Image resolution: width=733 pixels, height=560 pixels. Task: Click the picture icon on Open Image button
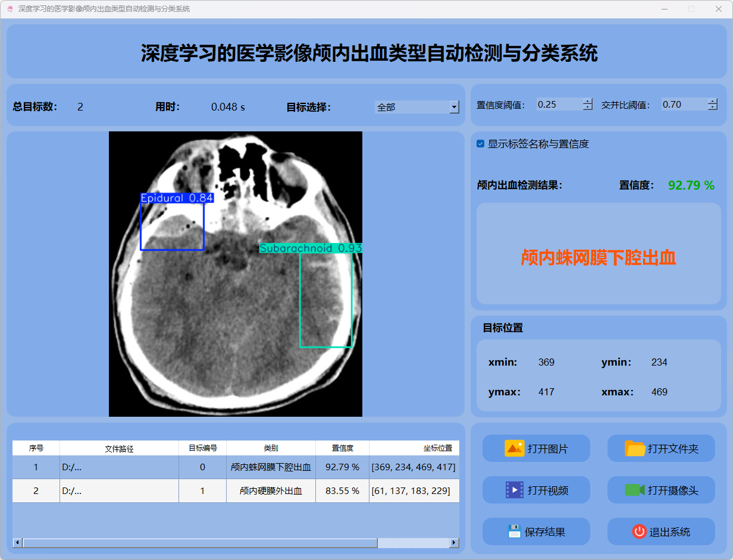point(514,448)
